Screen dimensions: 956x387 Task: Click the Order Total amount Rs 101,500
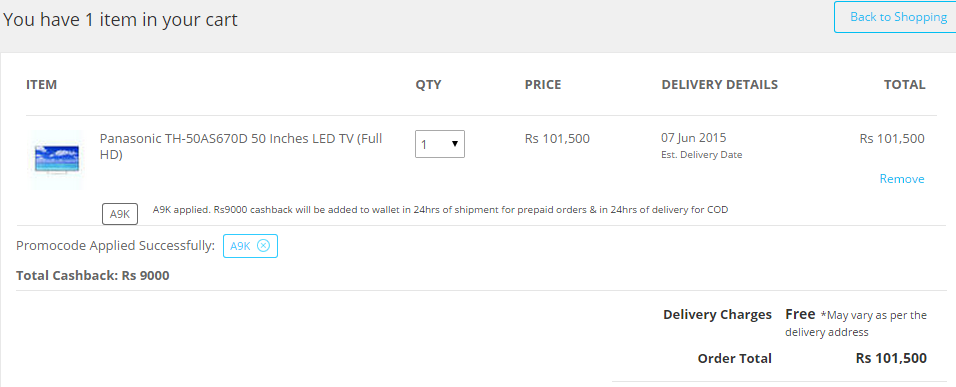click(x=891, y=358)
